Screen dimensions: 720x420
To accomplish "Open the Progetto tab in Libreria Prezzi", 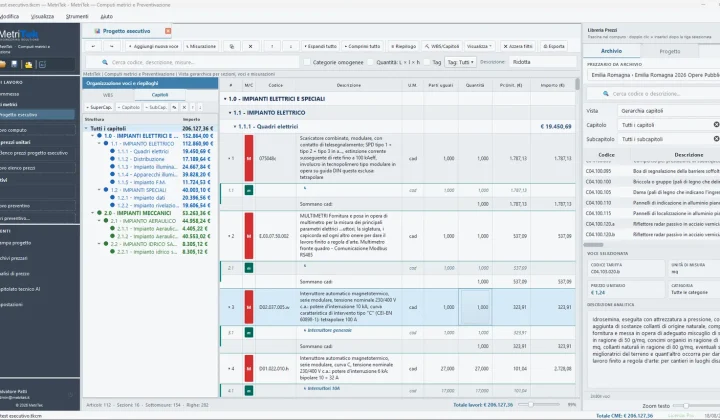I will (x=669, y=51).
